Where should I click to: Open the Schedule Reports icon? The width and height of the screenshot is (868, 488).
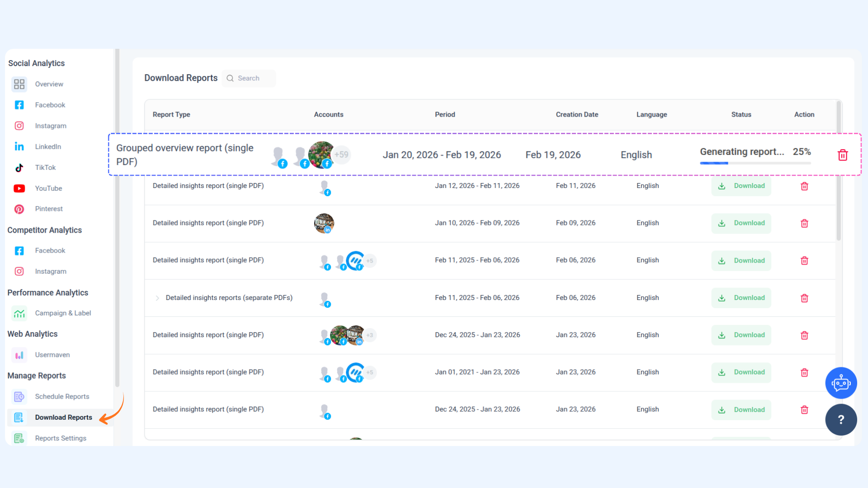[19, 396]
